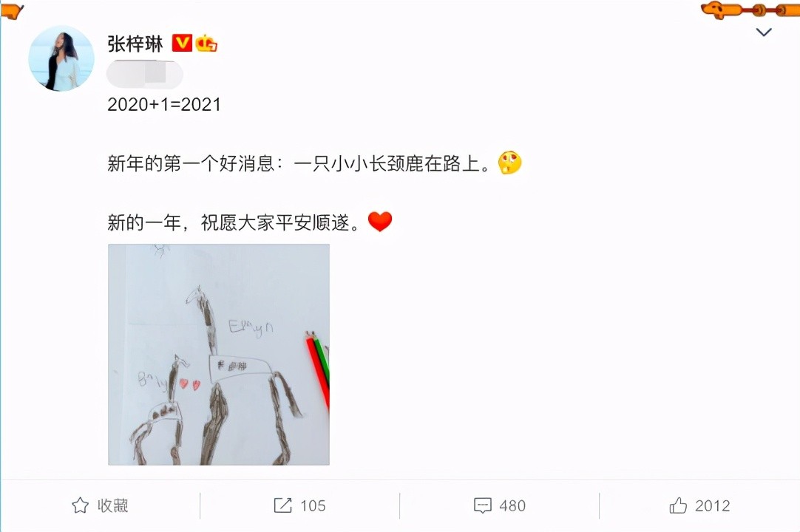
Task: Click the orange decoration at top left
Action: tap(12, 10)
